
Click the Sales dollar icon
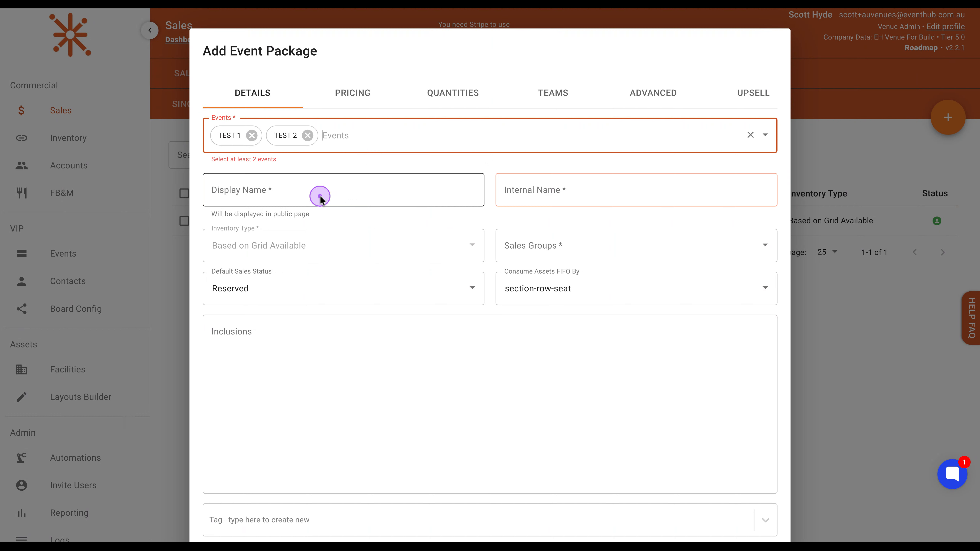[21, 110]
